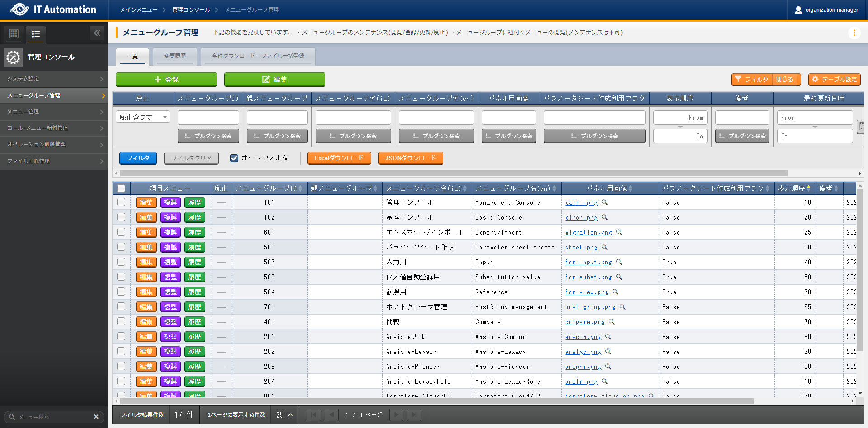Screen dimensions: 868x428
Task: Open the 廃止含まず dropdown
Action: (143, 118)
